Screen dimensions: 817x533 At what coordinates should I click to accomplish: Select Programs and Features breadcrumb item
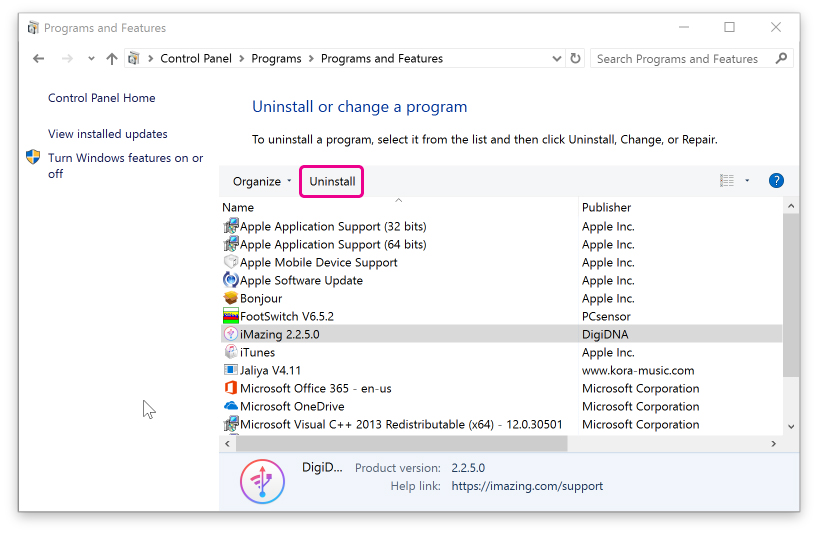(x=382, y=58)
